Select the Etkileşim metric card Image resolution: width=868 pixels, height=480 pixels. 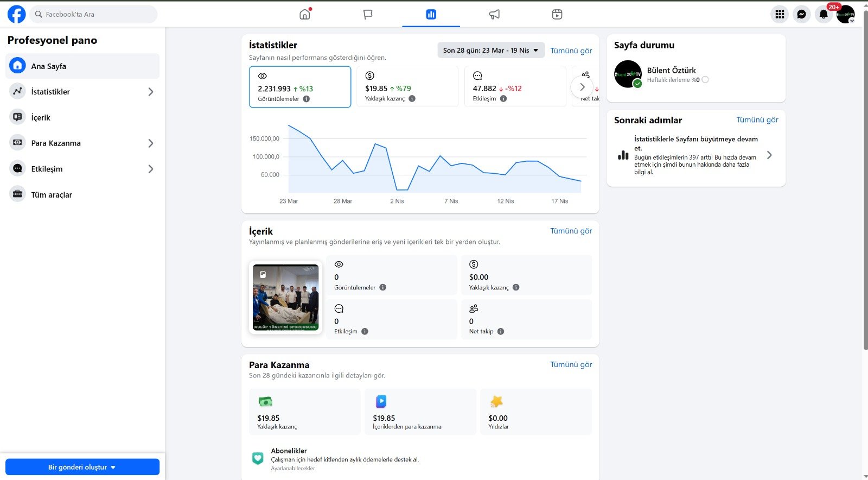click(514, 87)
